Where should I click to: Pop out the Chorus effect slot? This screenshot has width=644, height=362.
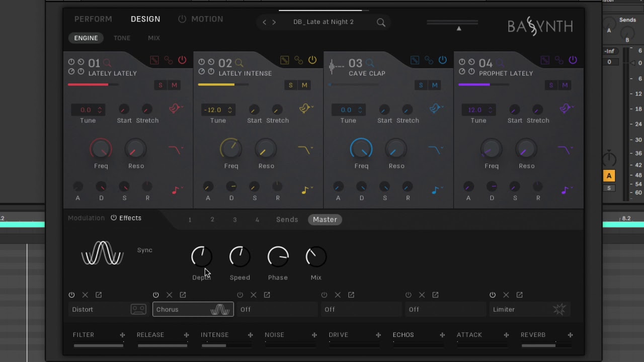pos(183,295)
